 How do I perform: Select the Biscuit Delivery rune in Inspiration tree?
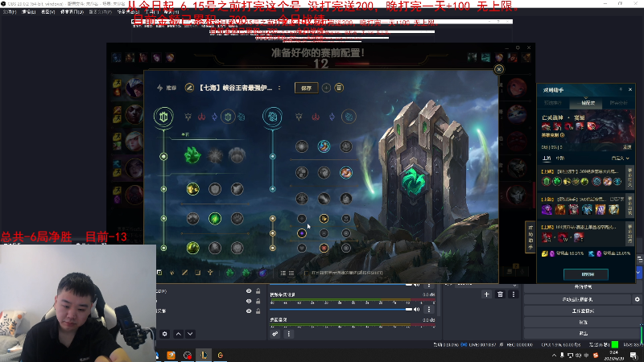click(x=346, y=173)
